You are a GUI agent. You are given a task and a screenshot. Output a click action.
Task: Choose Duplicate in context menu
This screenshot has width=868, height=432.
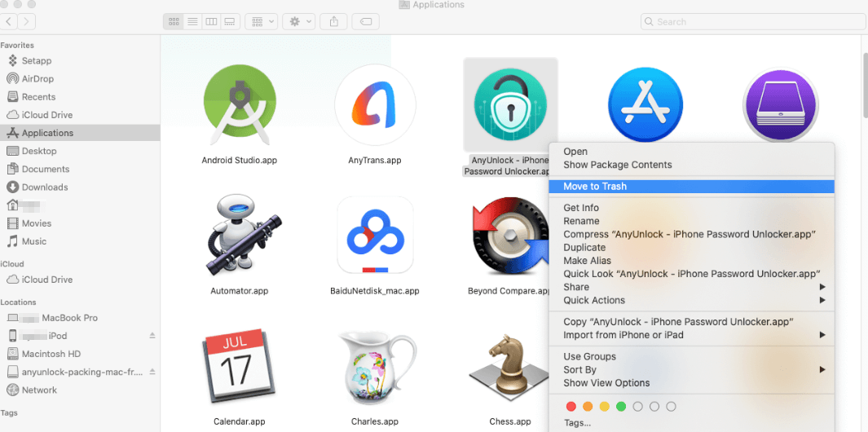tap(691, 248)
